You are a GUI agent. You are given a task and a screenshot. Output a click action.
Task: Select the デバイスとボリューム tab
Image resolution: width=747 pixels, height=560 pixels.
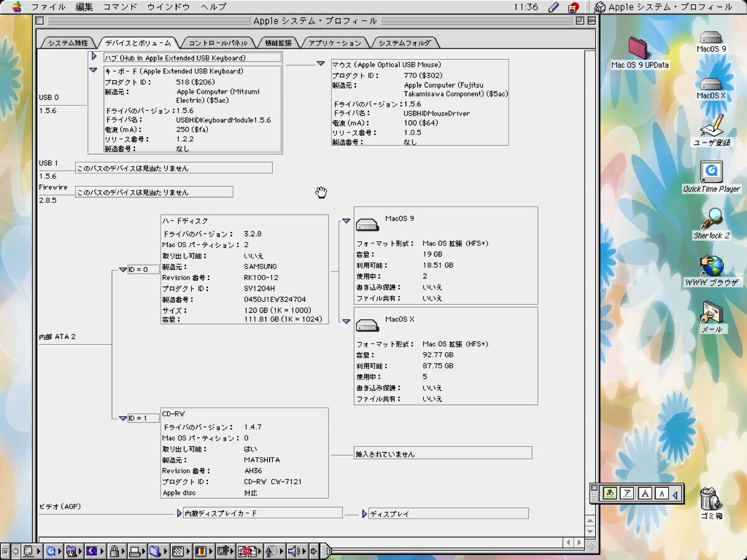[138, 43]
